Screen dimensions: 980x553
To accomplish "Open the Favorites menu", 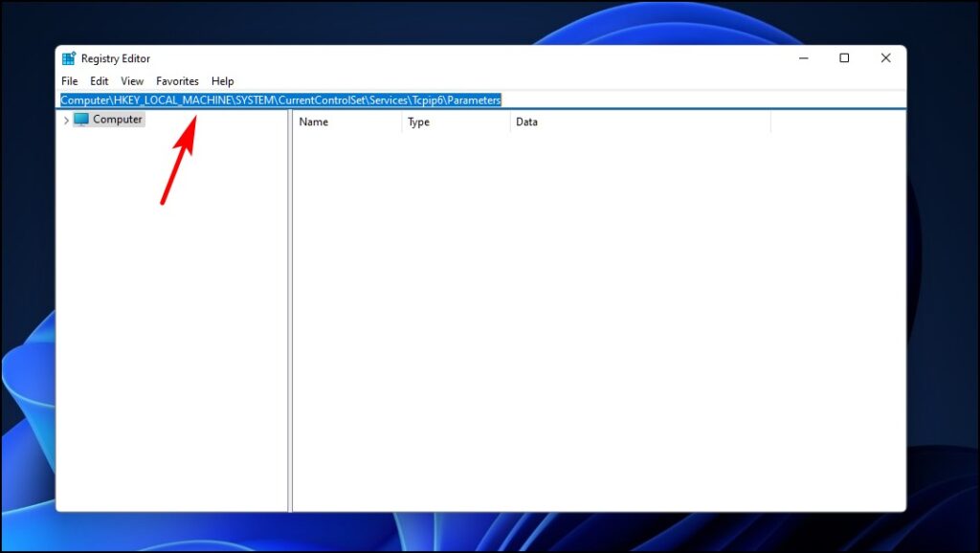I will point(177,81).
